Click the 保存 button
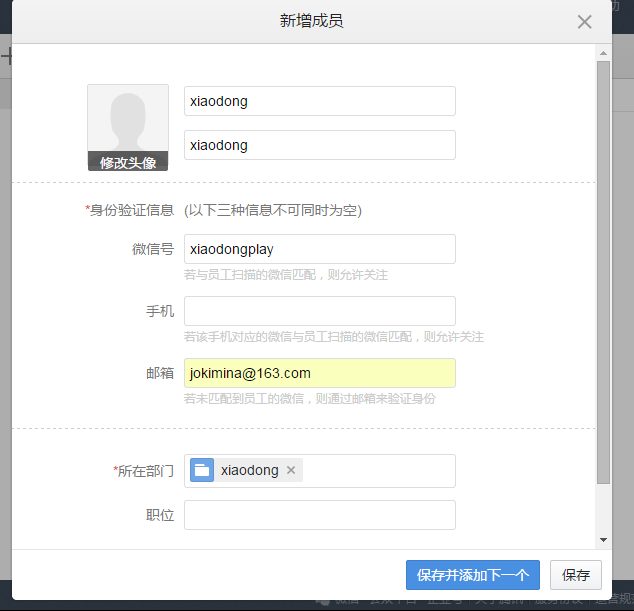The height and width of the screenshot is (611, 634). pyautogui.click(x=576, y=575)
